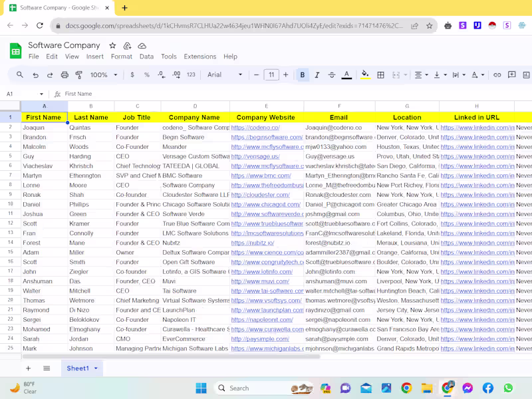This screenshot has height=399, width=532.
Task: Open more number formats 123
Action: [x=191, y=75]
